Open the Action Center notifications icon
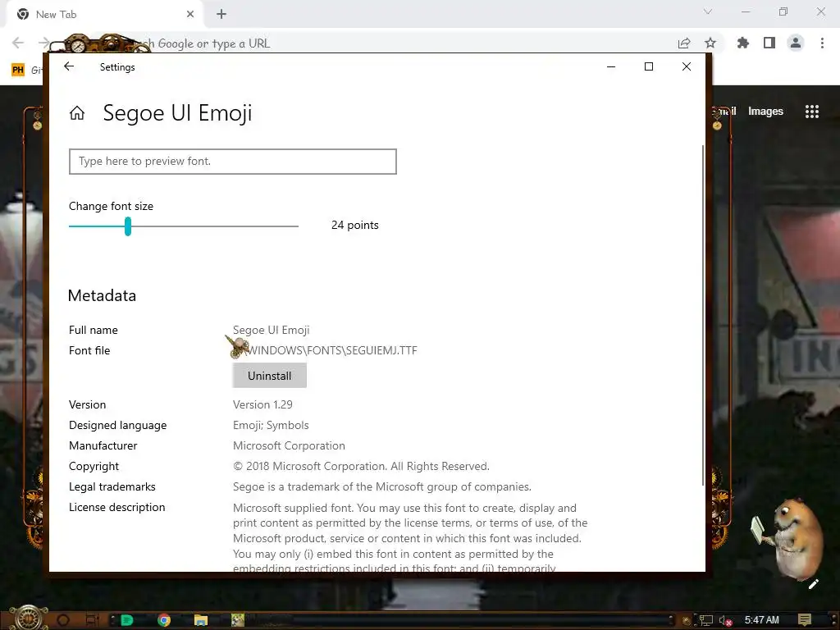 click(x=805, y=620)
